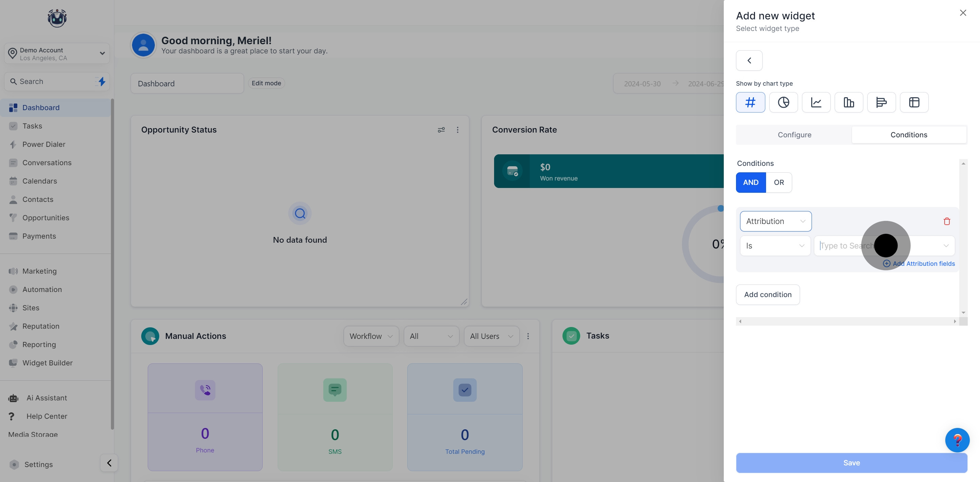Click the Add condition button
Screen dimensions: 980x482
(767, 295)
